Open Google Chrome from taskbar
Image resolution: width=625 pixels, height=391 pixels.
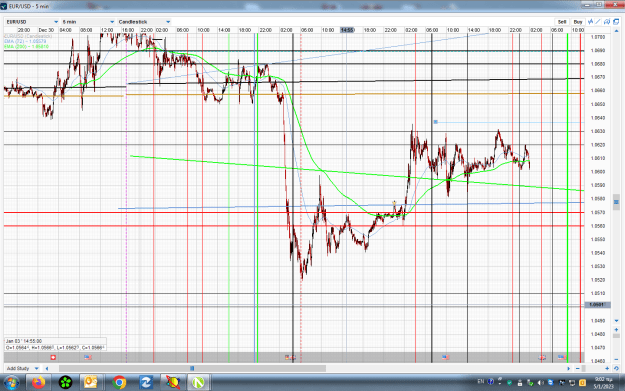119,383
